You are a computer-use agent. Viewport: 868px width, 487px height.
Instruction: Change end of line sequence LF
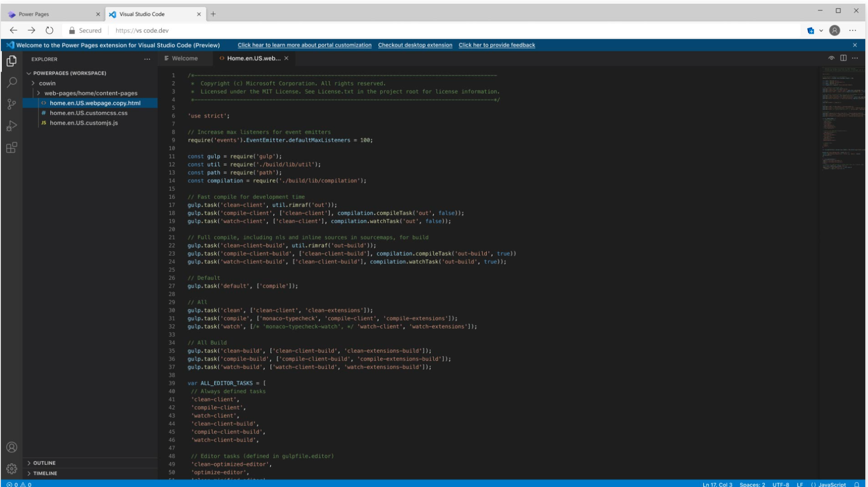click(800, 484)
